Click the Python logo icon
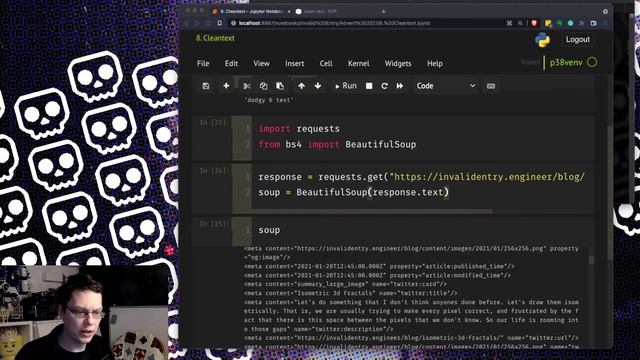The height and width of the screenshot is (360, 640). coord(542,40)
